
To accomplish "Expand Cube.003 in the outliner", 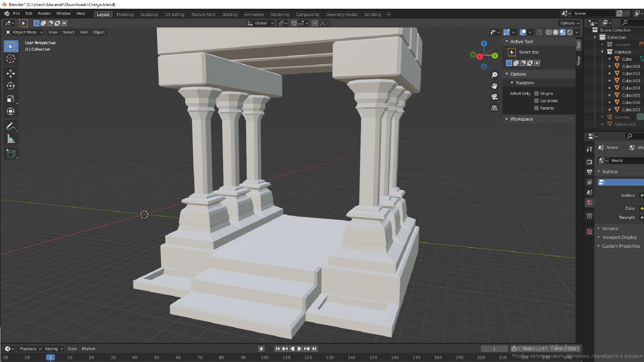I will pyautogui.click(x=610, y=81).
